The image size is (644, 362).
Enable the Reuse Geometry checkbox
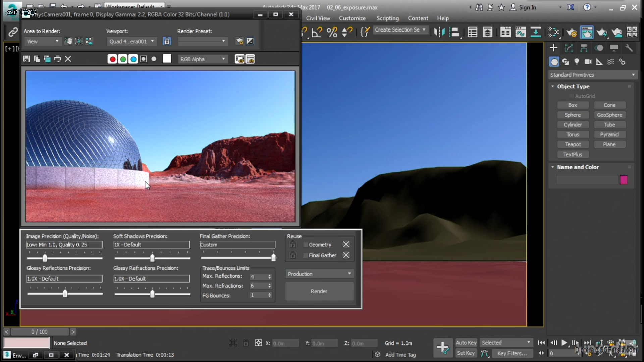(x=306, y=245)
